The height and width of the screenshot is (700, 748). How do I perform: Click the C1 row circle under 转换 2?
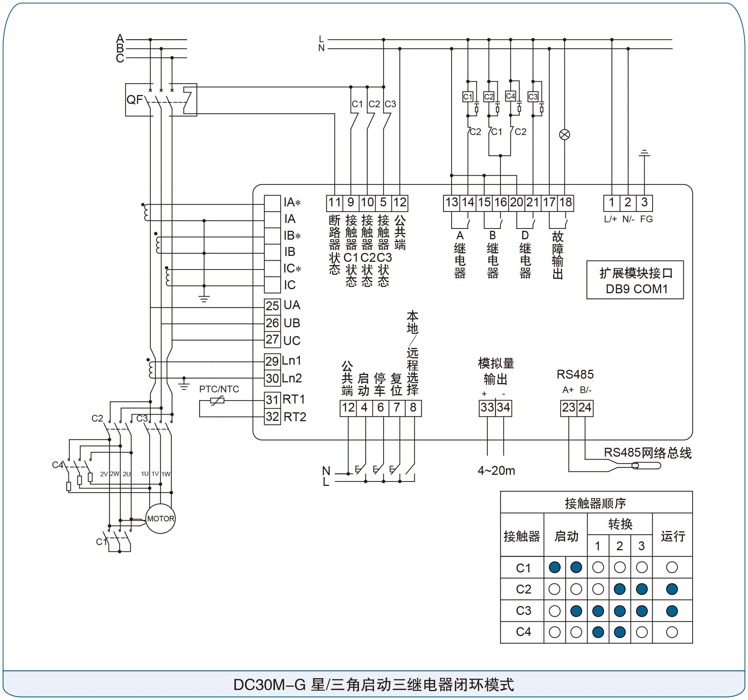620,568
